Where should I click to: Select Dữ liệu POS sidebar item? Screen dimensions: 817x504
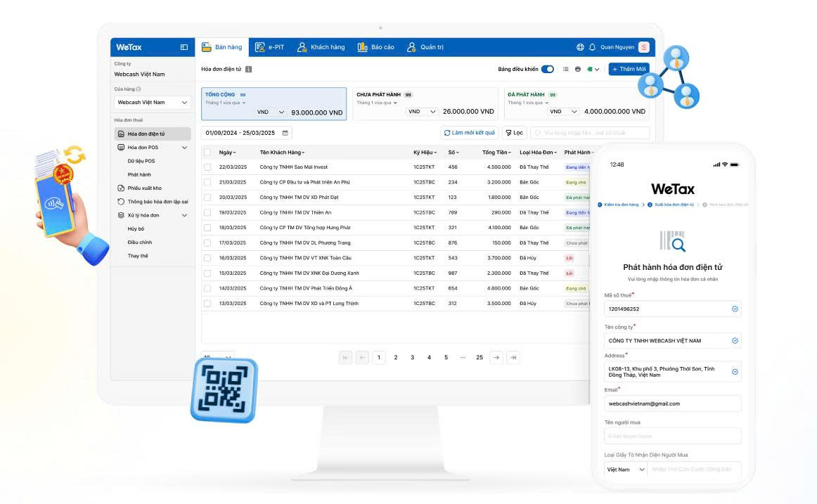141,162
